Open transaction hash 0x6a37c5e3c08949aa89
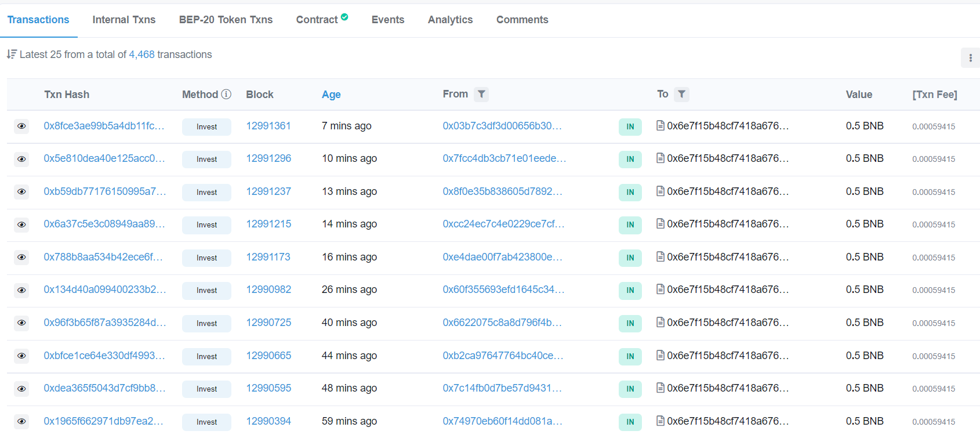 [104, 224]
